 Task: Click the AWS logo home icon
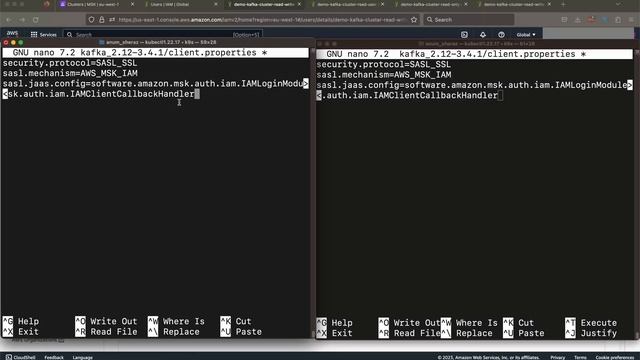[13, 34]
